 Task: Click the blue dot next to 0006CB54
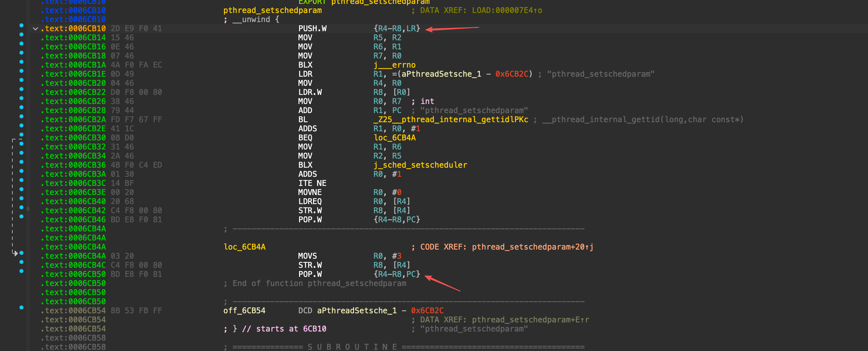[x=21, y=307]
